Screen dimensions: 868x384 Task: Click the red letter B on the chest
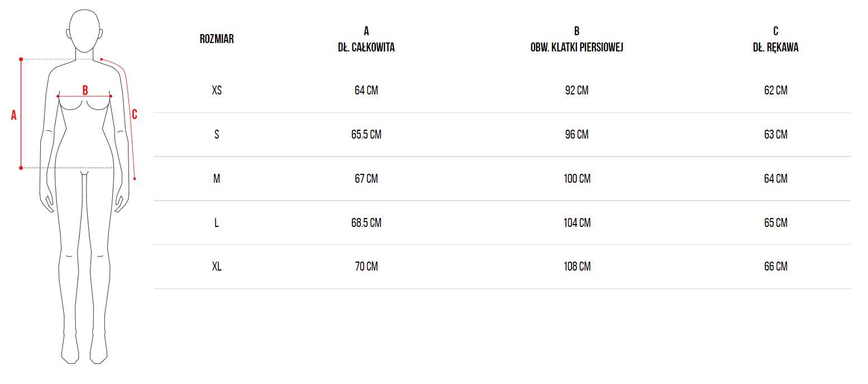tap(85, 90)
